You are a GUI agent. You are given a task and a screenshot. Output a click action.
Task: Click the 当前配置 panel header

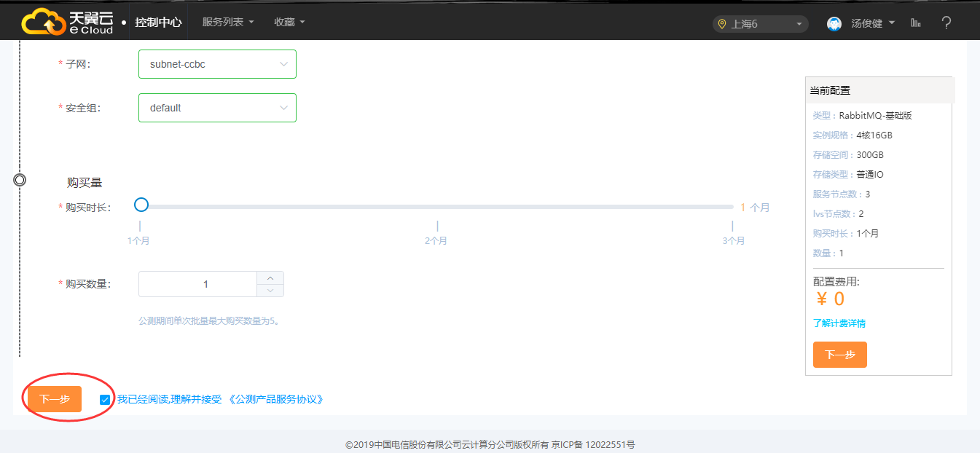click(879, 90)
